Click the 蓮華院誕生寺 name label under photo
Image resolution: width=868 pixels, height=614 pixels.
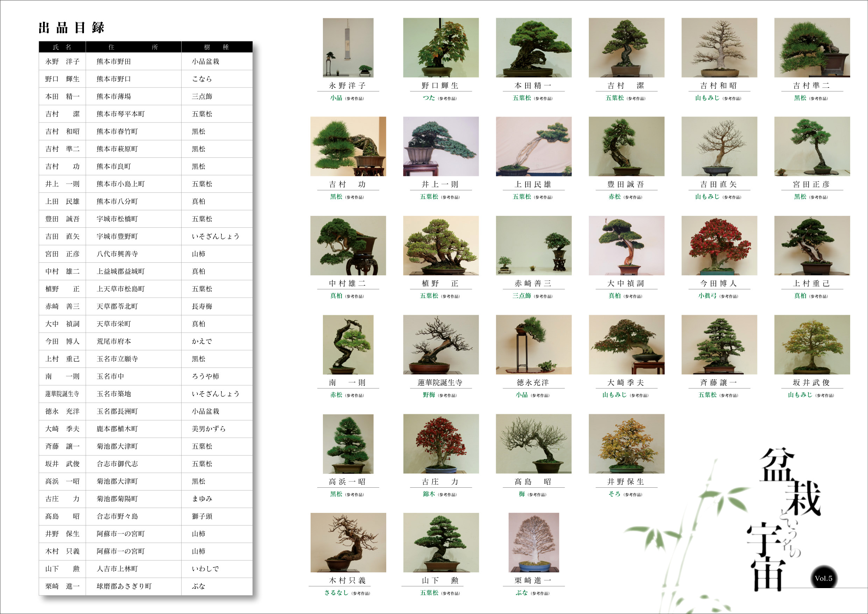440,383
